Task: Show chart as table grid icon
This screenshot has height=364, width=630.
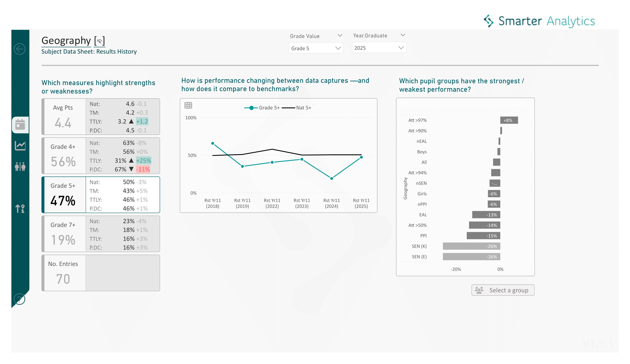Action: 188,105
